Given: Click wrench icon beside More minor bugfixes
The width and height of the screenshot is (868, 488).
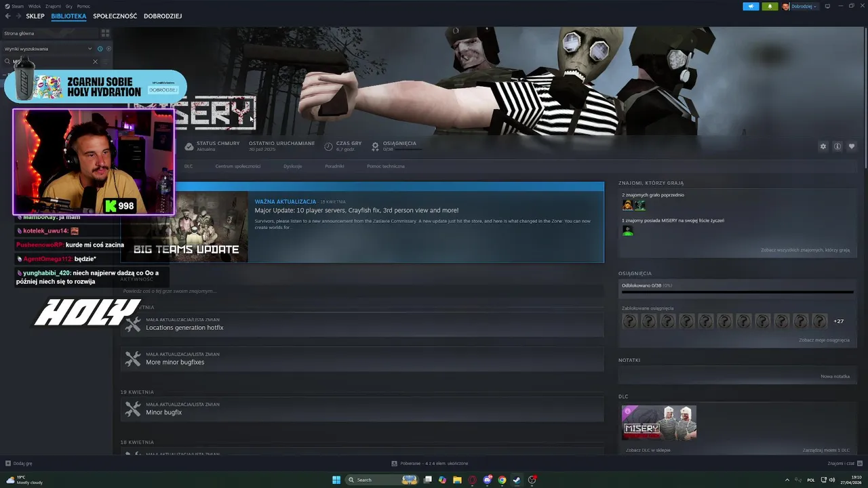Looking at the screenshot, I should [x=133, y=359].
